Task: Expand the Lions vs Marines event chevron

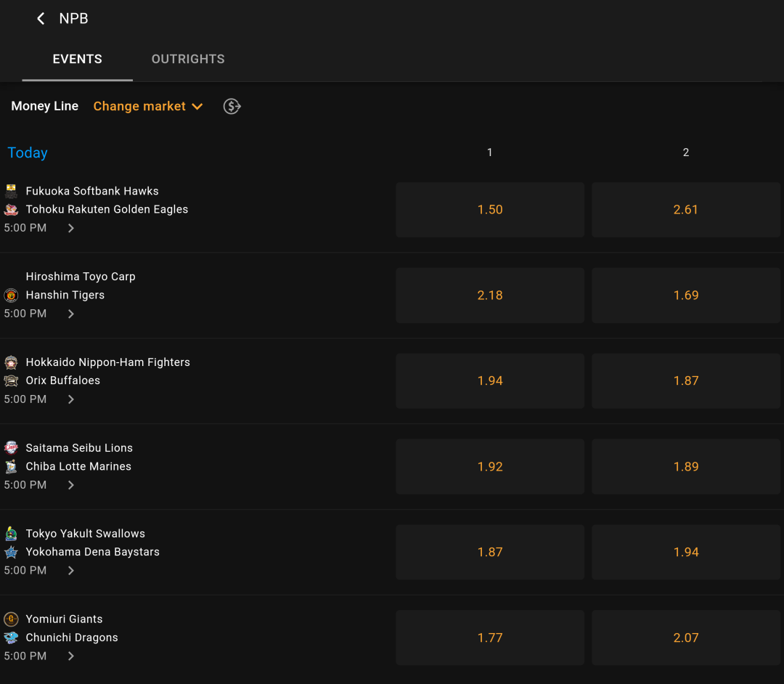Action: [71, 485]
